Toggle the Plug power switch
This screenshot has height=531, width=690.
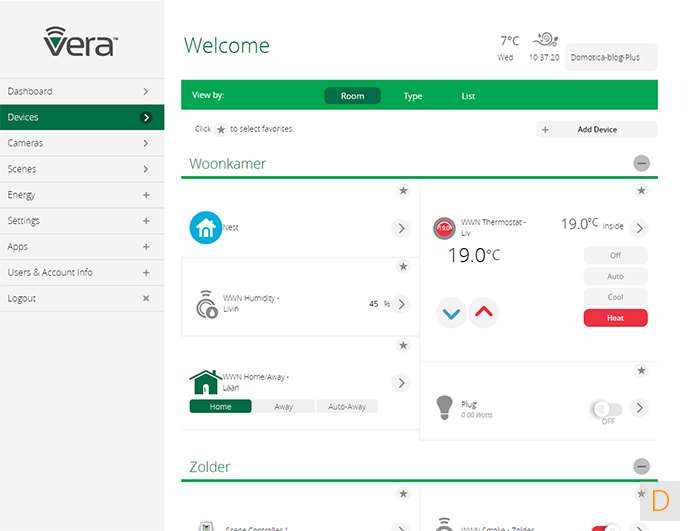pyautogui.click(x=606, y=408)
